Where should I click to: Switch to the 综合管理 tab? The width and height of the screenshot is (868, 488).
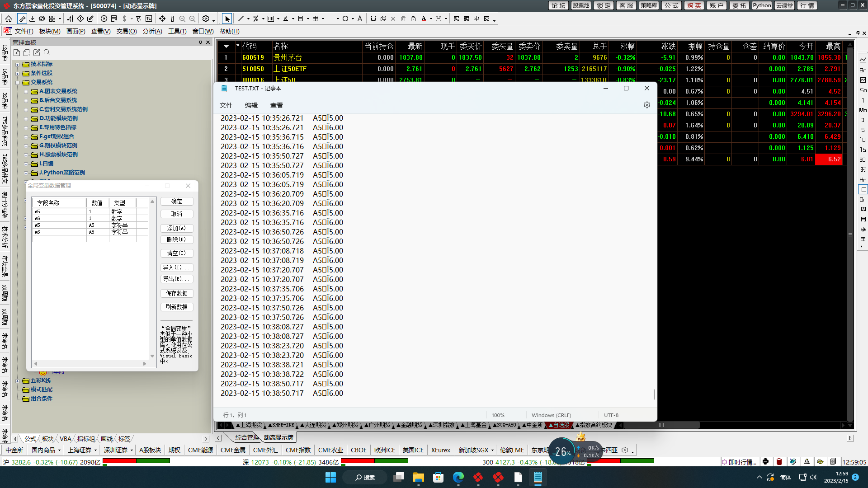(247, 437)
